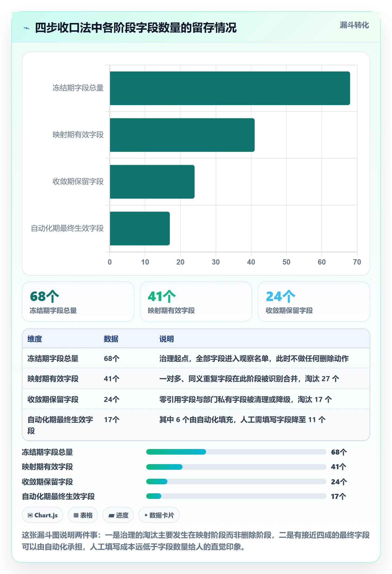Click the 映射期有效字段 bar in the chart
Screen dimensions: 392x574
(x=182, y=135)
